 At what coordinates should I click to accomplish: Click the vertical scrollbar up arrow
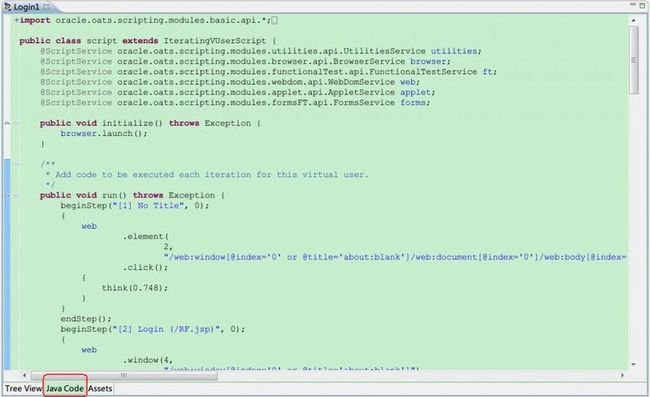click(633, 20)
